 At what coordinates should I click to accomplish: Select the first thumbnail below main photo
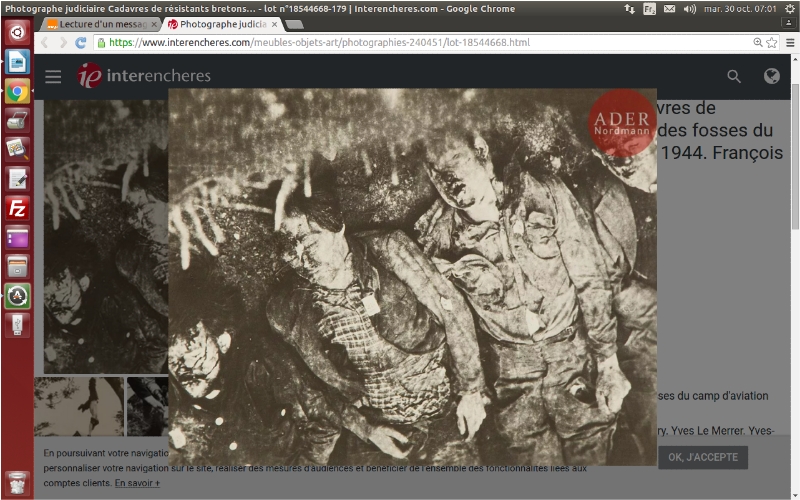click(79, 406)
